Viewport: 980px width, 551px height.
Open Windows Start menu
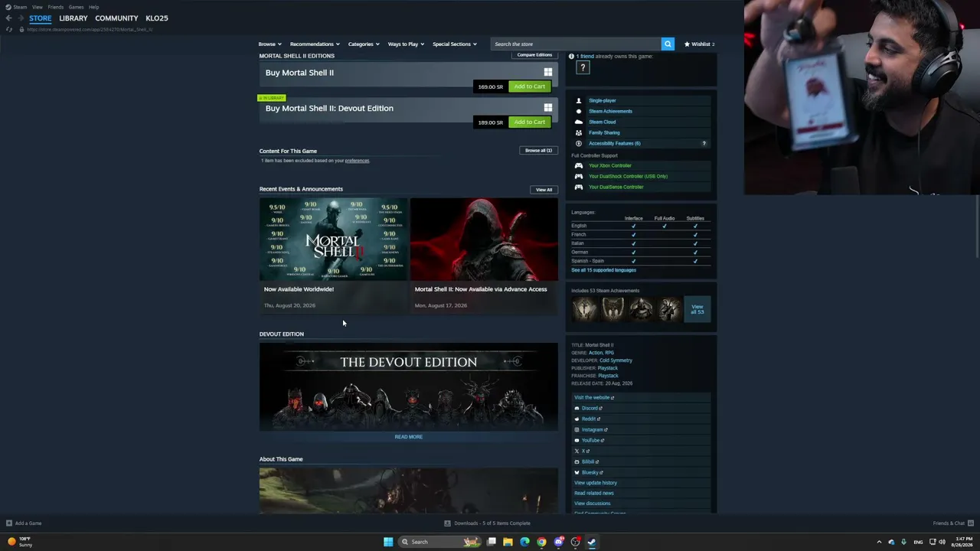coord(388,542)
